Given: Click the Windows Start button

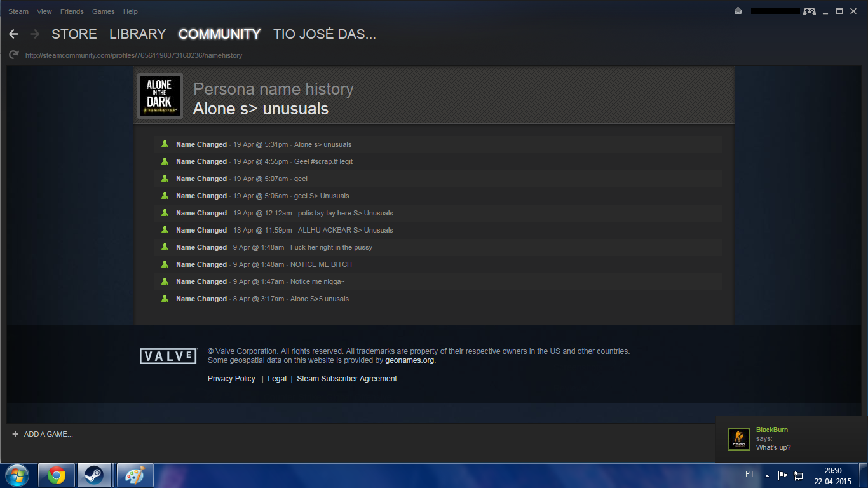Looking at the screenshot, I should (x=17, y=475).
